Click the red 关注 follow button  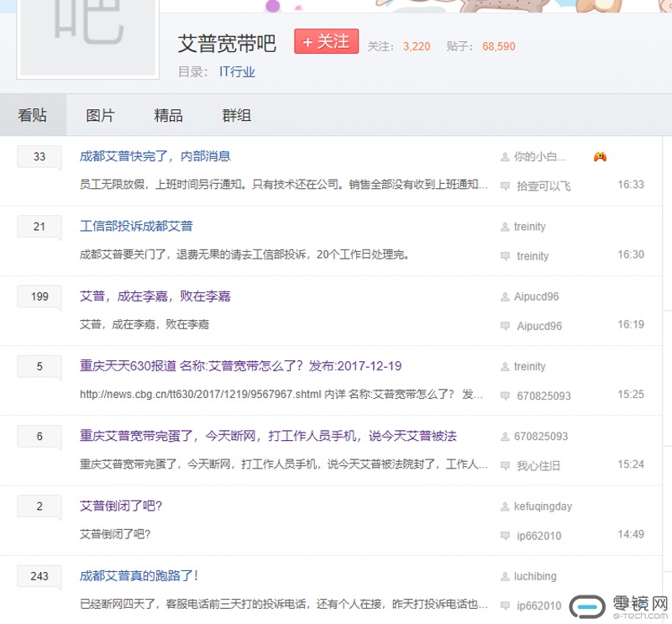coord(326,41)
